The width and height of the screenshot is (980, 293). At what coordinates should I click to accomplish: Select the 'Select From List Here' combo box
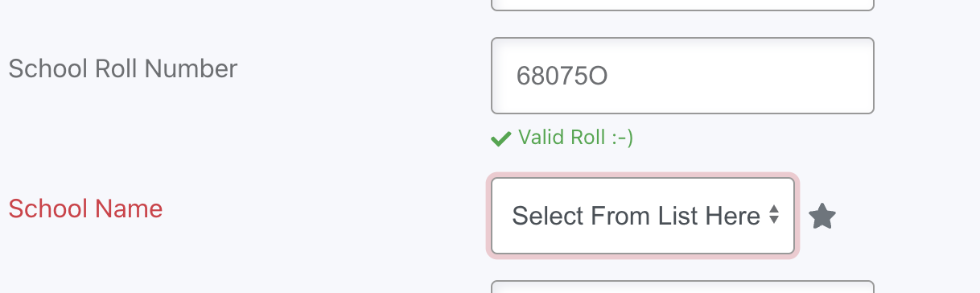coord(643,216)
